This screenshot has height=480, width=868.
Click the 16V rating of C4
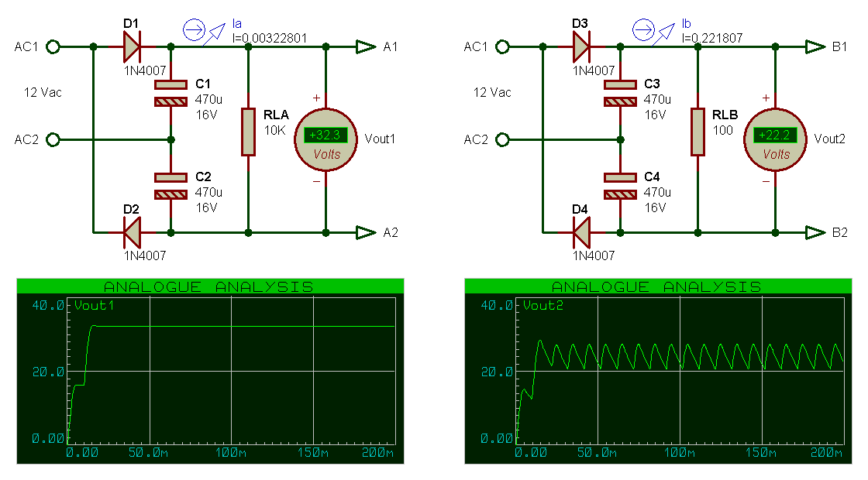tap(656, 208)
